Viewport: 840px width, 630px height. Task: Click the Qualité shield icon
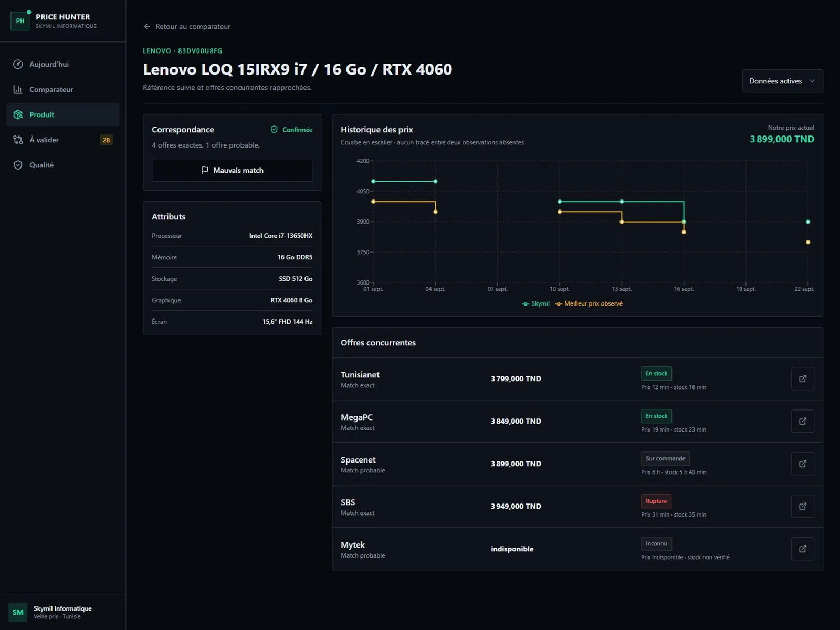18,165
